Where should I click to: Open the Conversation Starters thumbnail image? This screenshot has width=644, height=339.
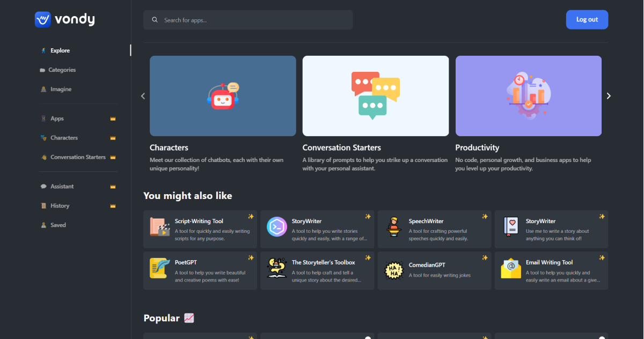coord(376,96)
